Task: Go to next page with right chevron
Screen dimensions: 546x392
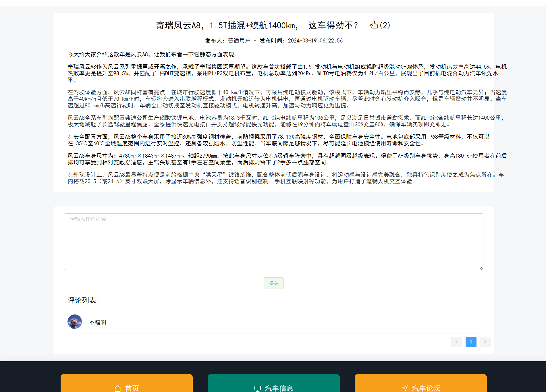Action: [485, 342]
